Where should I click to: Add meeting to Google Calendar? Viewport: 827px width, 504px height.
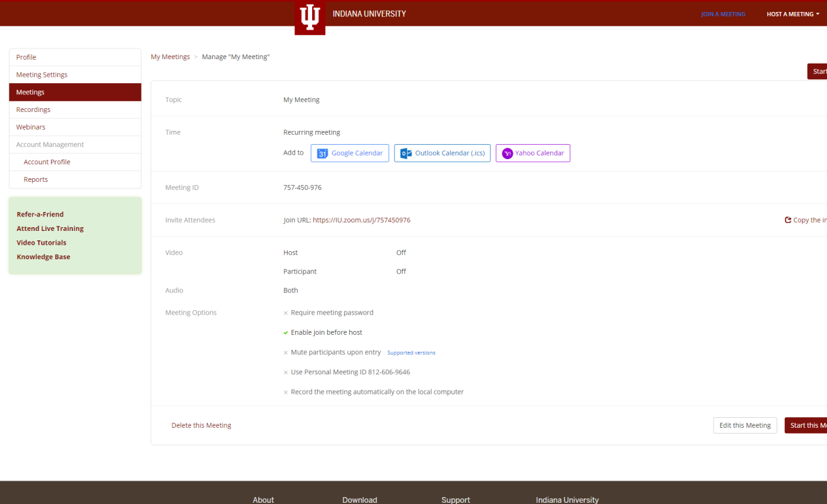coord(350,154)
